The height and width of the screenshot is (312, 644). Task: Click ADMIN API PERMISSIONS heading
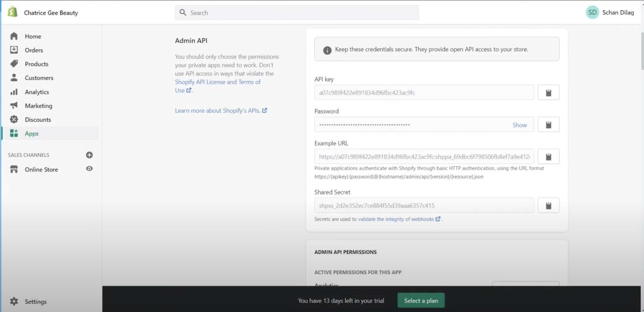[346, 252]
